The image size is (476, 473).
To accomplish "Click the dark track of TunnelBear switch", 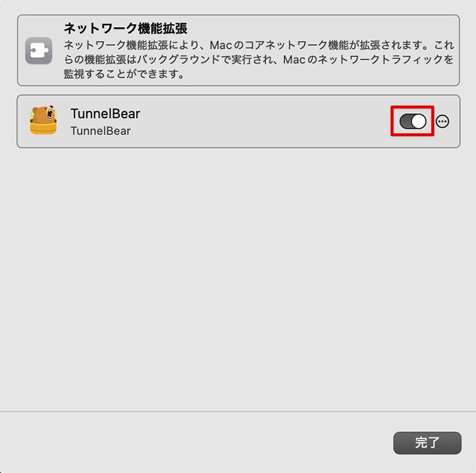I will pos(406,122).
